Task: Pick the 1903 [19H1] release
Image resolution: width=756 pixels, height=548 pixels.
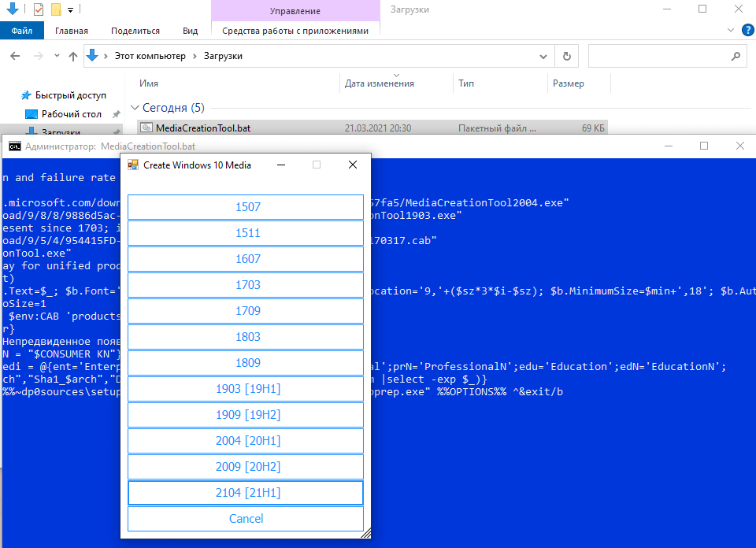Action: (x=246, y=389)
